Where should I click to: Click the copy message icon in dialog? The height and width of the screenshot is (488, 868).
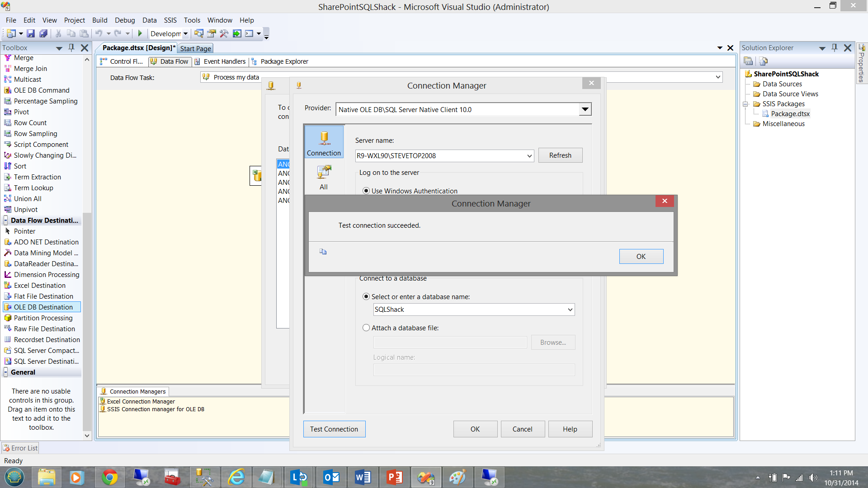pyautogui.click(x=323, y=252)
